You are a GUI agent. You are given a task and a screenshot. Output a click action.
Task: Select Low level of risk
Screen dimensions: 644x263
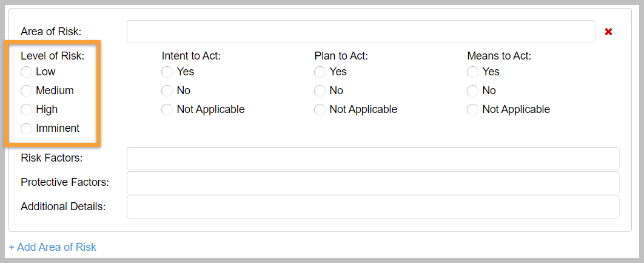(26, 72)
